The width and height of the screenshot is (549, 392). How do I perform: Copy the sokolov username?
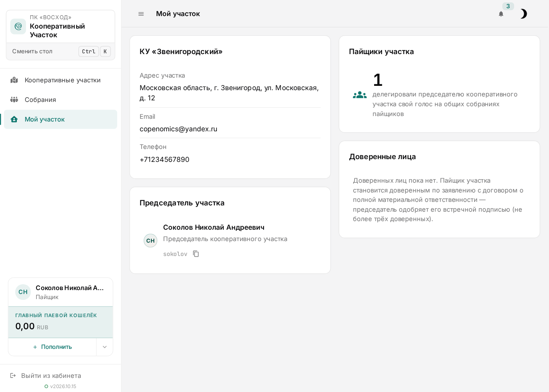pyautogui.click(x=196, y=254)
